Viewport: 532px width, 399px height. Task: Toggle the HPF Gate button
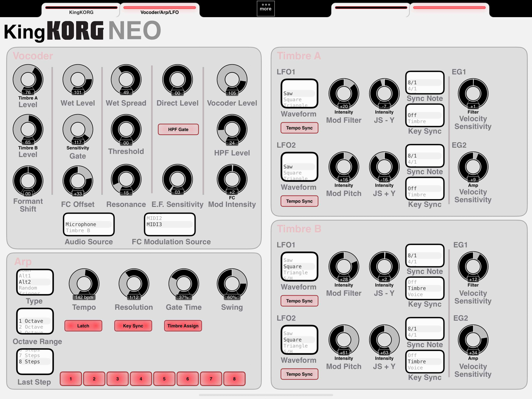[178, 130]
